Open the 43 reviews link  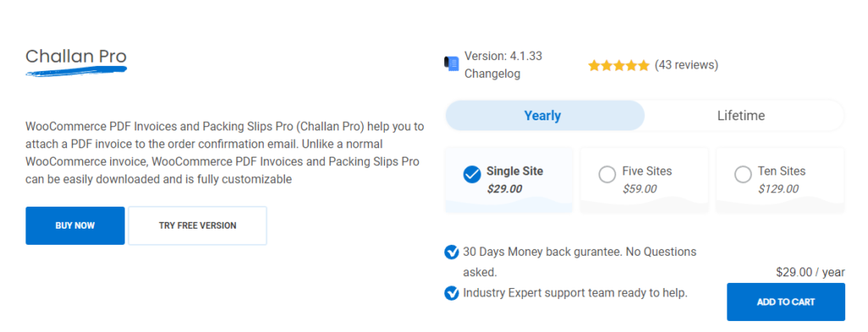[x=687, y=65]
